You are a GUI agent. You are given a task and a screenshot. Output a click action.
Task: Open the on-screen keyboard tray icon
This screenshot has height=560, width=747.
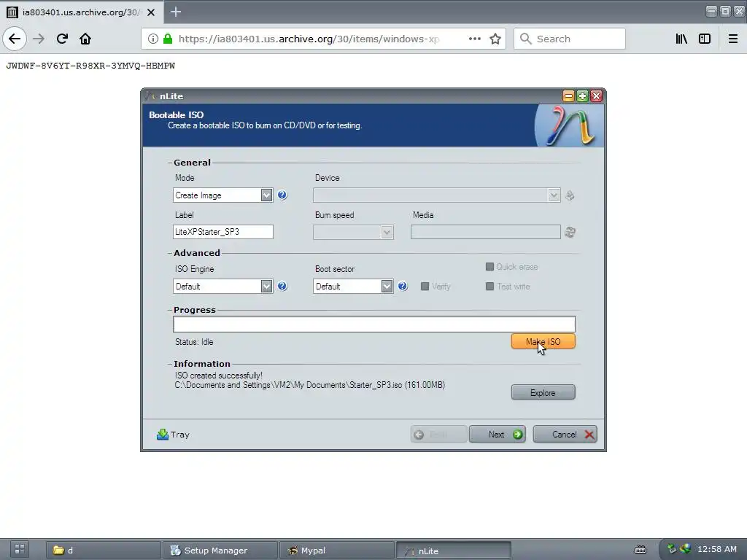click(640, 550)
